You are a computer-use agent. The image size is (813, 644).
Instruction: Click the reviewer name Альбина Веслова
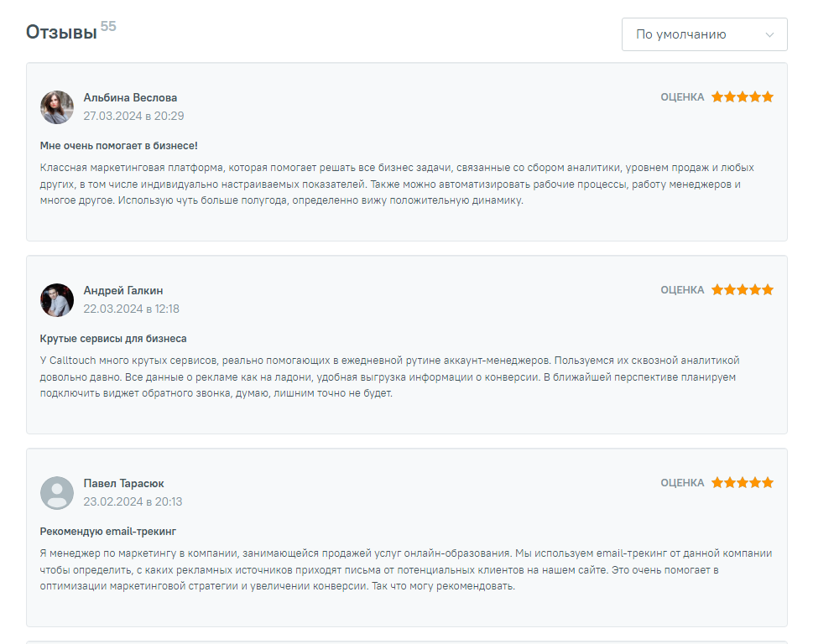click(130, 97)
